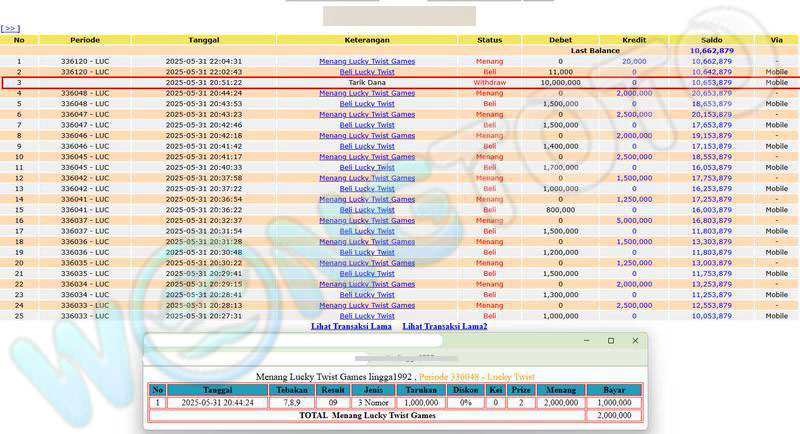Screen dimensions: 800x434
Task: Open Menang Lucky Twist Games at 20:28:13
Action: (x=367, y=305)
